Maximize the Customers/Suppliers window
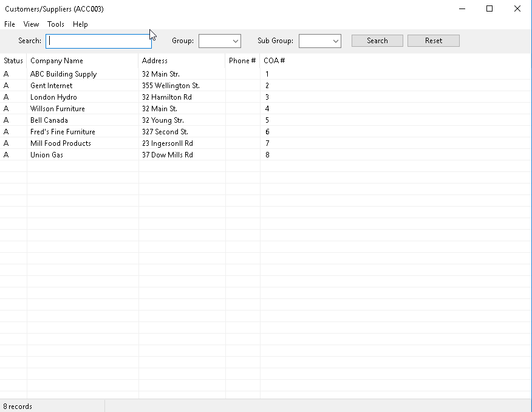This screenshot has width=532, height=412. [x=489, y=9]
